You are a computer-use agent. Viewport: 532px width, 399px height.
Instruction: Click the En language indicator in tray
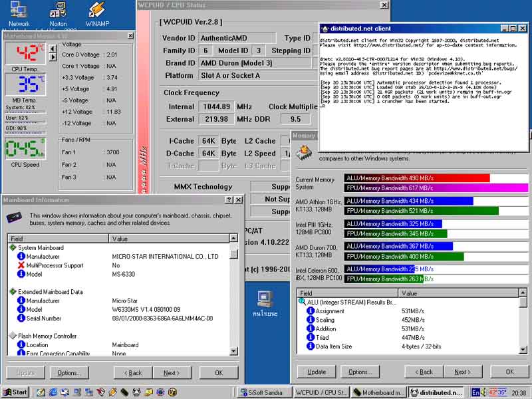(x=475, y=392)
